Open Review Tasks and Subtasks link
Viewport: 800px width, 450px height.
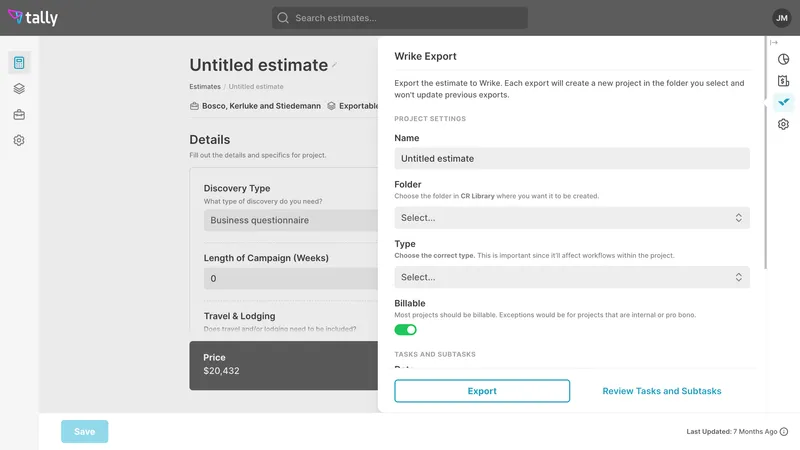pyautogui.click(x=662, y=391)
